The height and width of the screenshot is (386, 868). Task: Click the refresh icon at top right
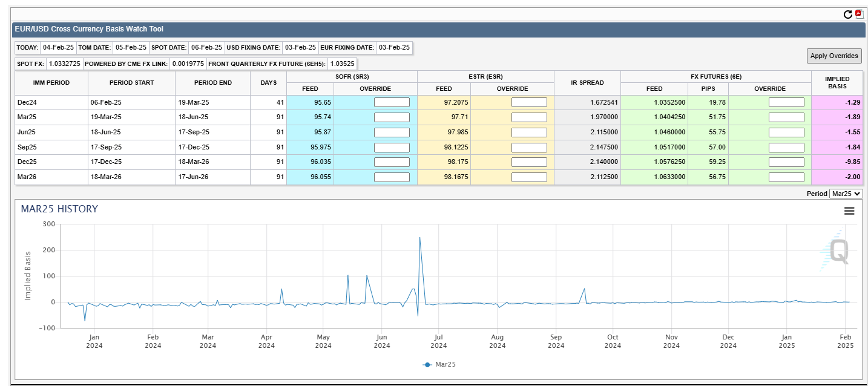(x=848, y=15)
